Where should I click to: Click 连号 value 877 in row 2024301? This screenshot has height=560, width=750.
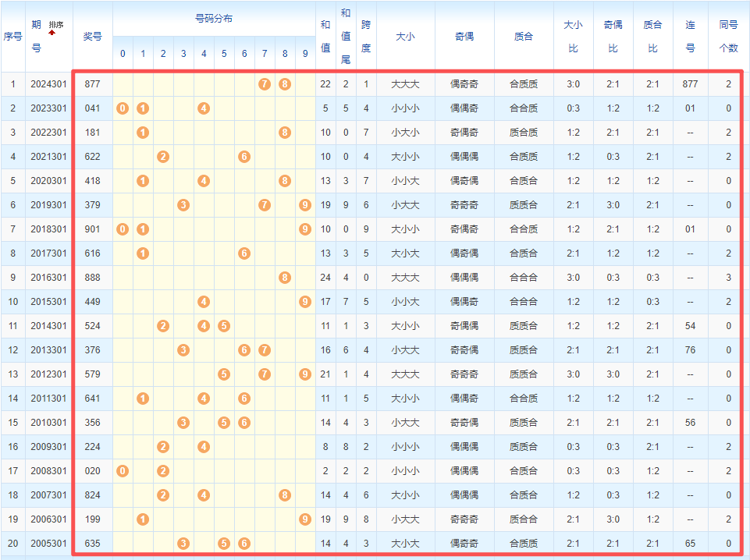[x=690, y=84]
